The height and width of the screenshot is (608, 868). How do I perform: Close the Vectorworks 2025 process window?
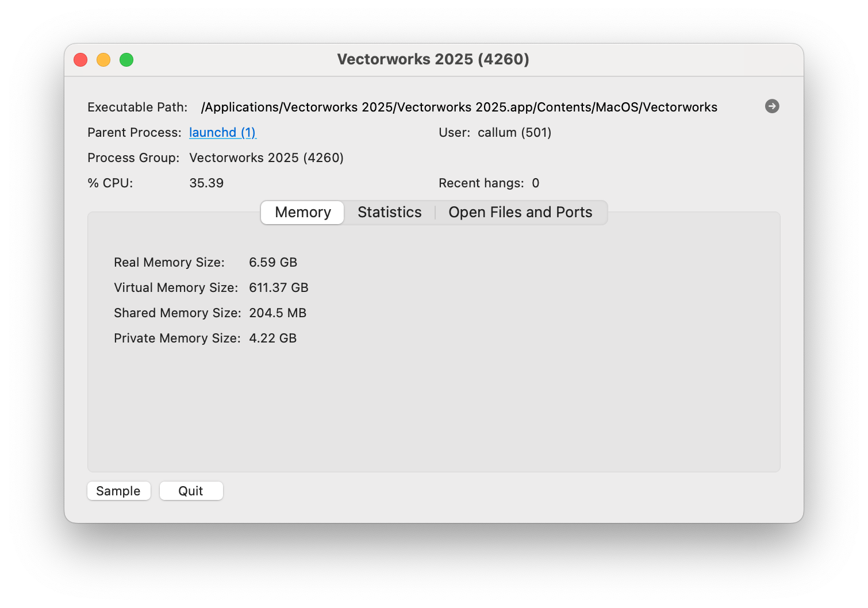tap(80, 60)
